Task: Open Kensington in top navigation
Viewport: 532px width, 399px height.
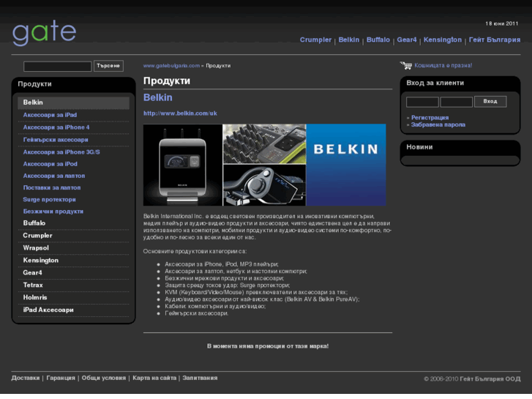Action: click(443, 40)
